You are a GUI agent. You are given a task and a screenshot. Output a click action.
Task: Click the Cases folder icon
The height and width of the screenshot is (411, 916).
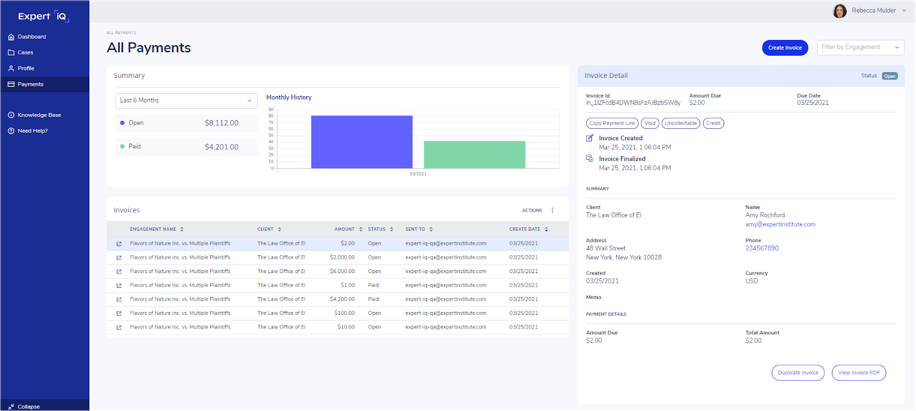click(11, 53)
